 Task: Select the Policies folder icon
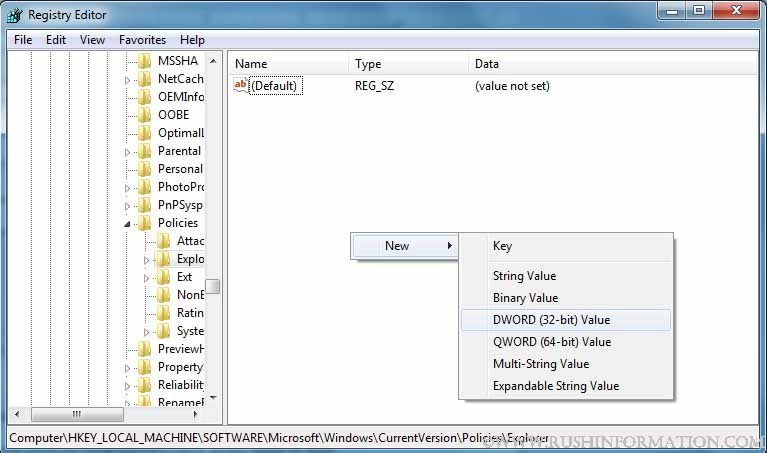pyautogui.click(x=145, y=223)
